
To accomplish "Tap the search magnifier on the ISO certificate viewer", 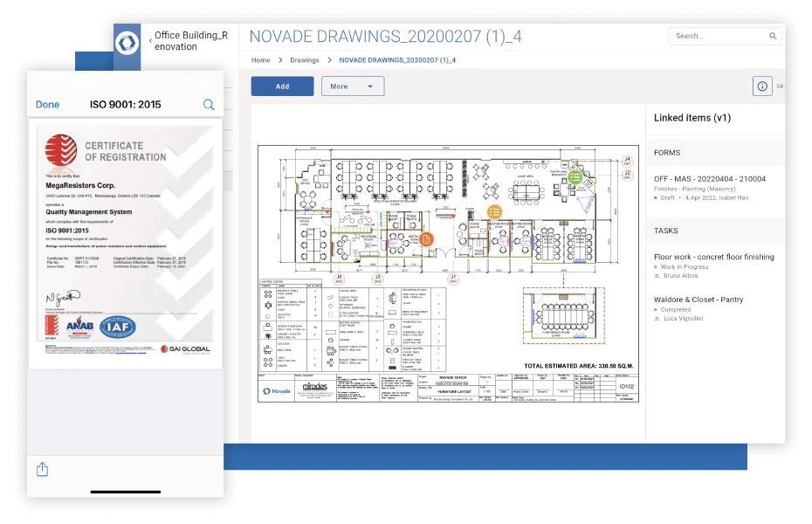I will (209, 105).
